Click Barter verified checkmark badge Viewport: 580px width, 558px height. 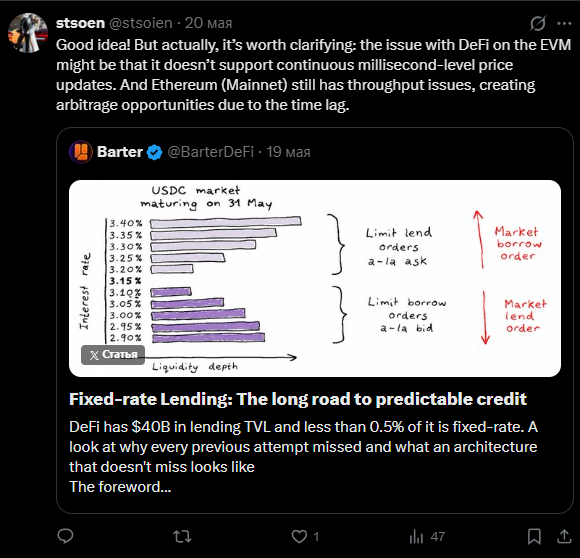tap(154, 152)
